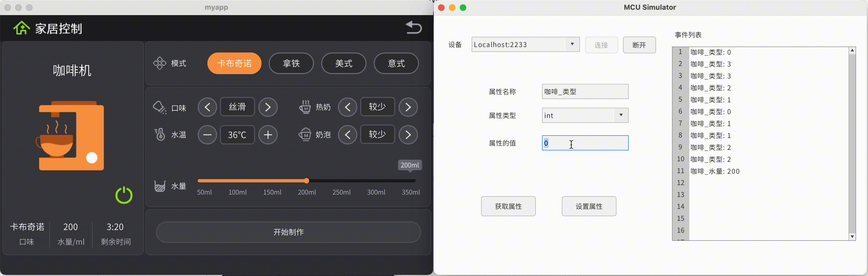
Task: Click the 开始制作 start button
Action: [288, 232]
